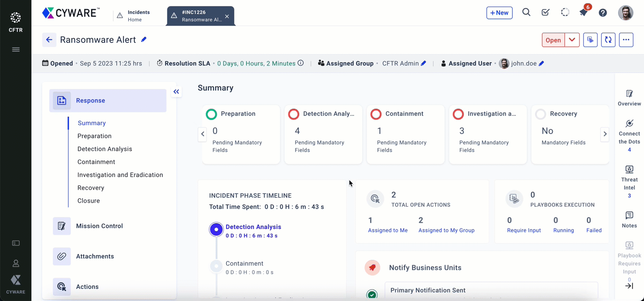Edit the Ransomware Alert title pencil icon
644x301 pixels.
click(144, 39)
